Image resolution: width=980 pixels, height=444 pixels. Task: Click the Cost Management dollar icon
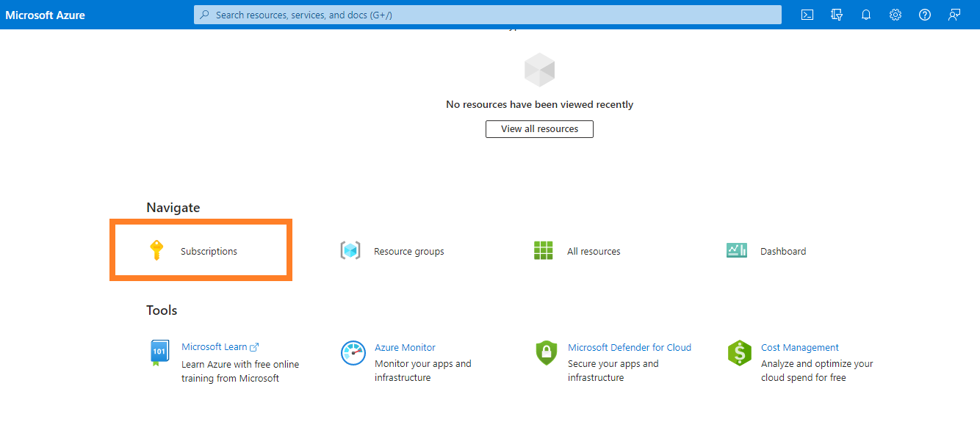[x=739, y=353]
